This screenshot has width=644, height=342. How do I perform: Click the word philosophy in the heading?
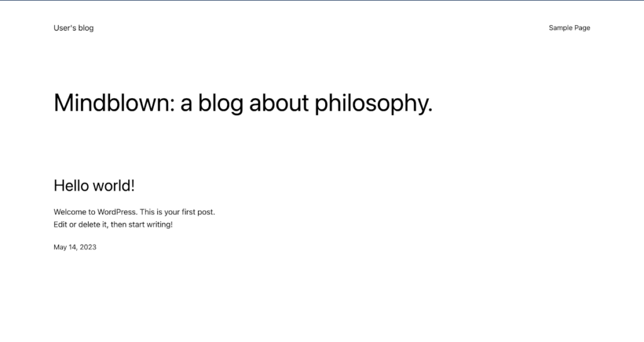click(374, 102)
